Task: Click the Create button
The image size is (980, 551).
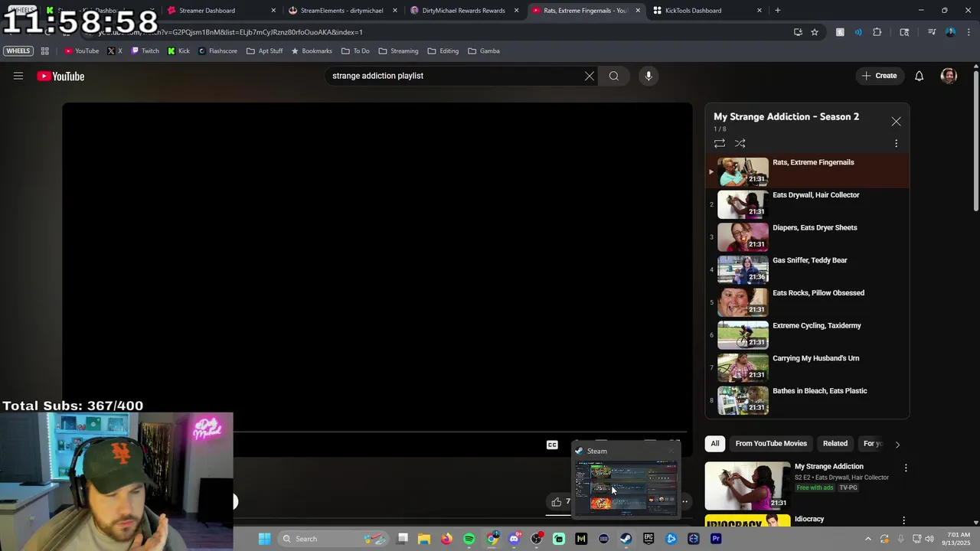Action: pyautogui.click(x=879, y=76)
